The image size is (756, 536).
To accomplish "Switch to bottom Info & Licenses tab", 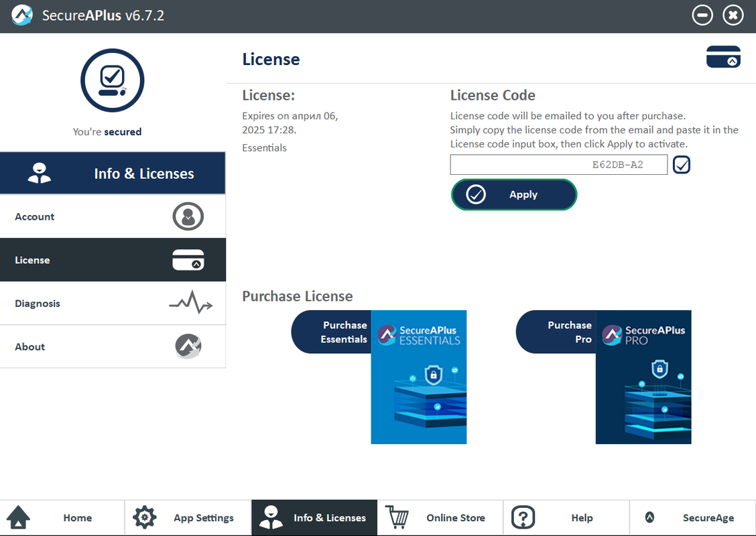I will tap(314, 518).
